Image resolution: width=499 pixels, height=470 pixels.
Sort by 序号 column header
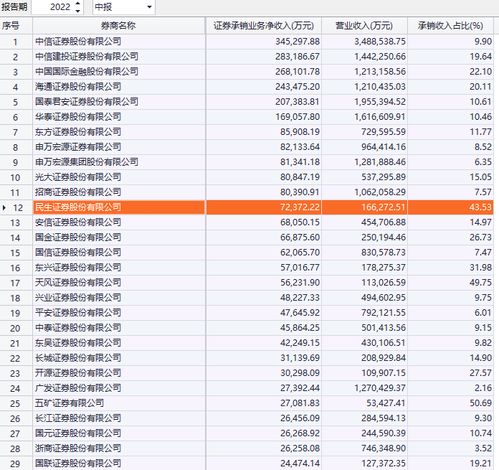tap(16, 26)
